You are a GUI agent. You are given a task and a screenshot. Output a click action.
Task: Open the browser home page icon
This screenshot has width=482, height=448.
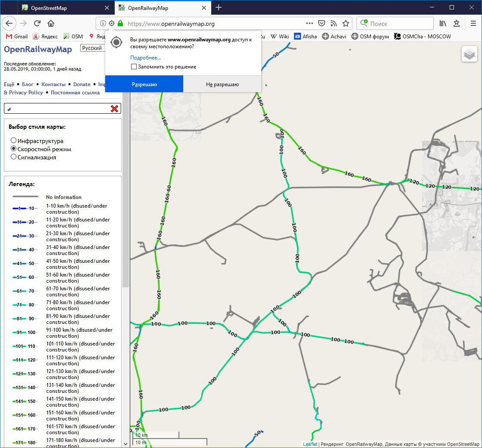click(51, 23)
